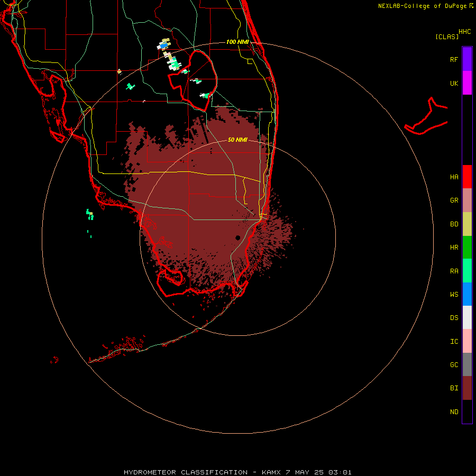Screen dimensions: 476x476
Task: Click the NEXLAB-College of DuPage credit text
Action: (422, 6)
